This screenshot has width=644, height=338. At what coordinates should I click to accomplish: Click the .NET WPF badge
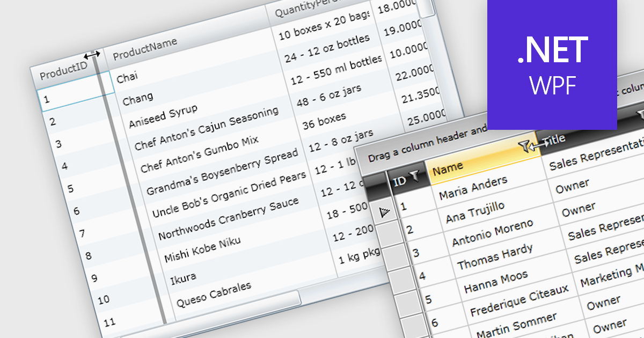tap(551, 65)
